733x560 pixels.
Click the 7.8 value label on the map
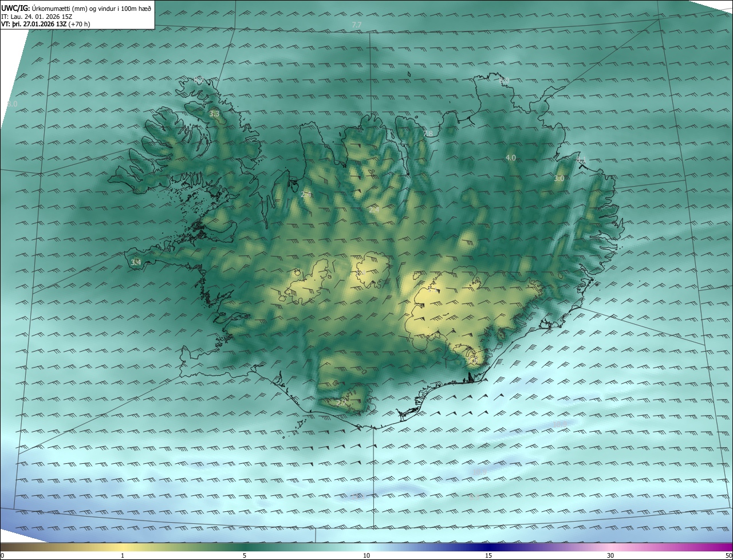(x=428, y=133)
